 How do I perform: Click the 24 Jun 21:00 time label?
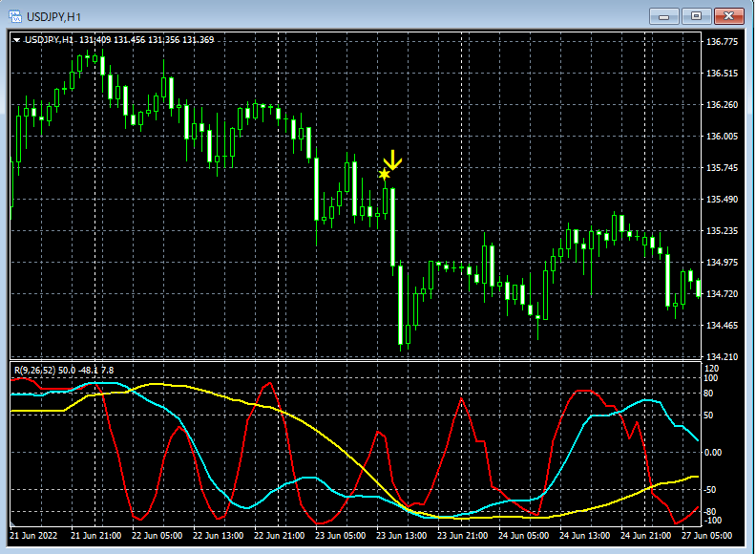click(645, 536)
